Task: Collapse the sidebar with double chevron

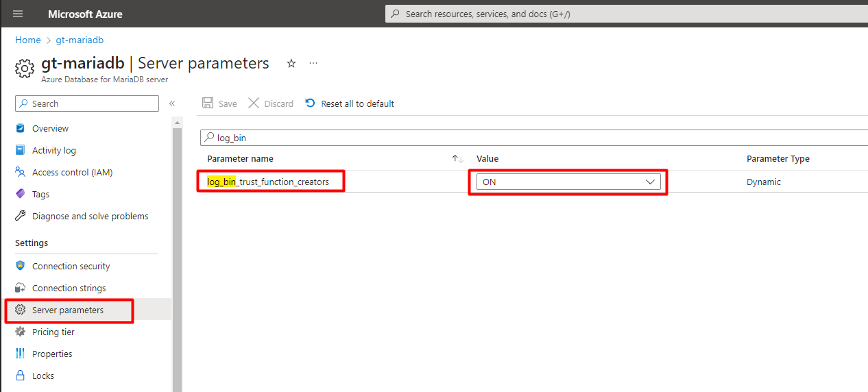Action: click(x=172, y=103)
